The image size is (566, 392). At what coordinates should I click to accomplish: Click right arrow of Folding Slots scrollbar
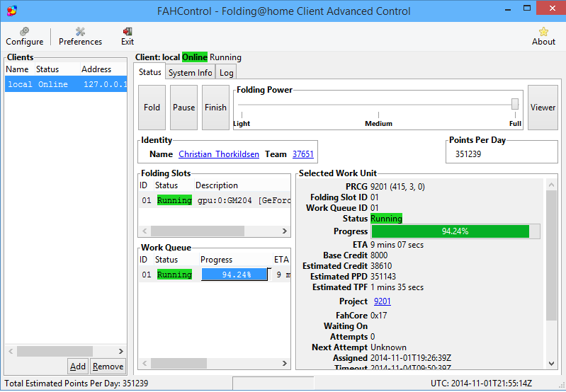[285, 231]
